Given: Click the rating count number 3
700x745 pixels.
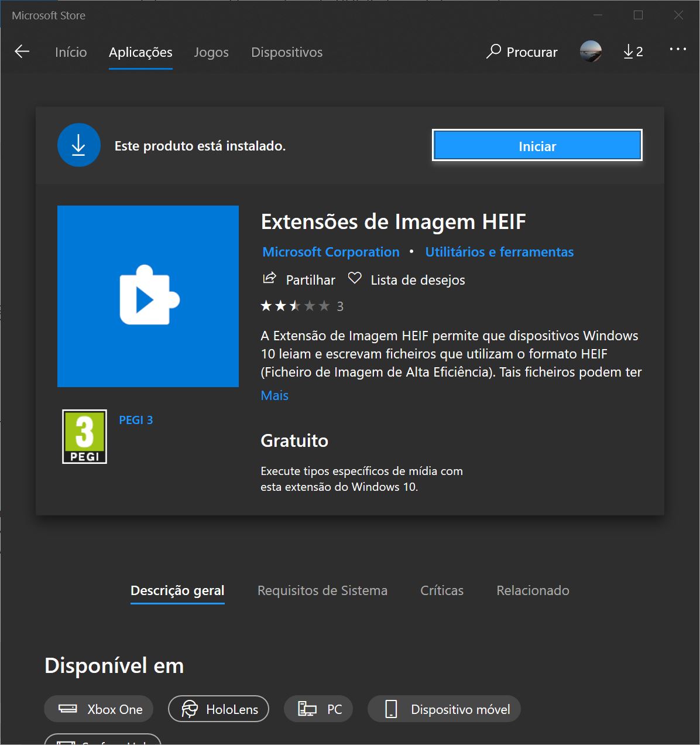Looking at the screenshot, I should click(340, 306).
